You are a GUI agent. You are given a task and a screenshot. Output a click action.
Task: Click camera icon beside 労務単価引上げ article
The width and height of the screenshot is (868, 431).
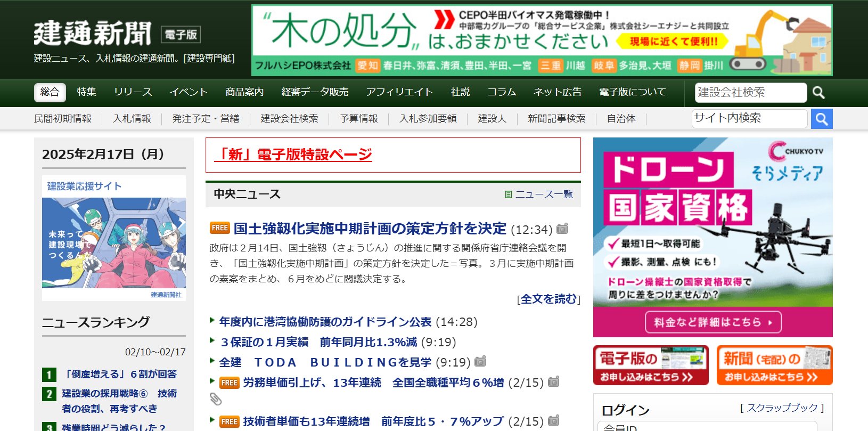click(x=553, y=381)
